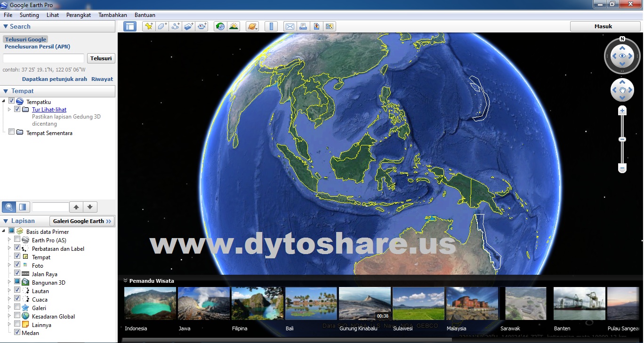Image resolution: width=644 pixels, height=343 pixels.
Task: Show the ruler measuring tool
Action: pos(271,26)
